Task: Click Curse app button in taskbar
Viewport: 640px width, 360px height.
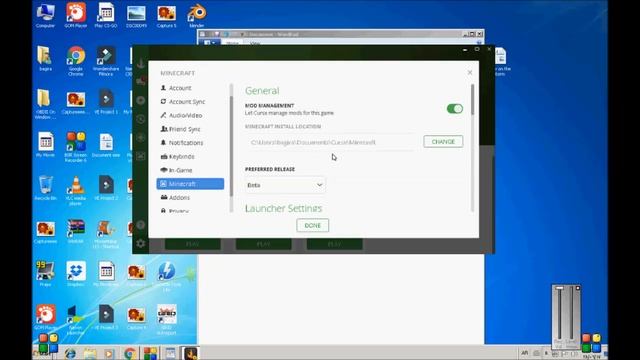Action: tap(190, 353)
